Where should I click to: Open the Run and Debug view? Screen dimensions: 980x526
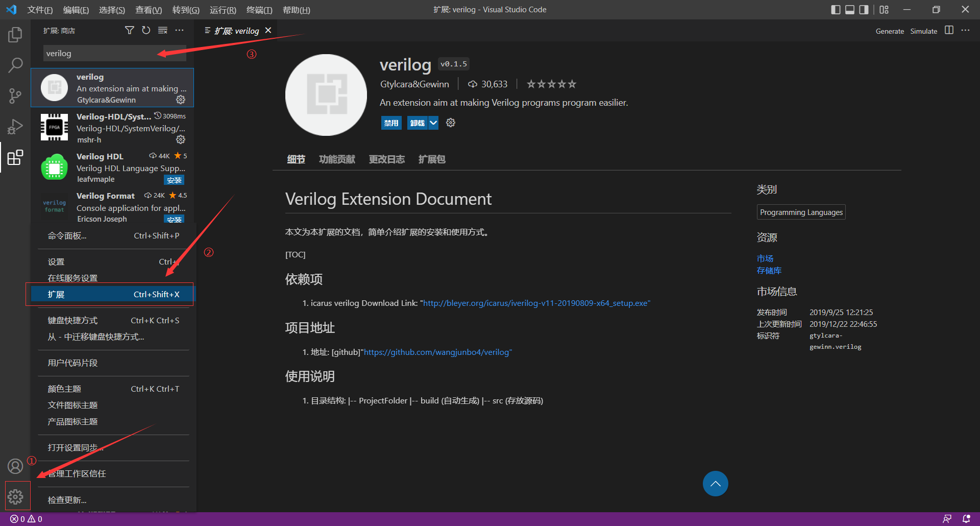pyautogui.click(x=15, y=127)
